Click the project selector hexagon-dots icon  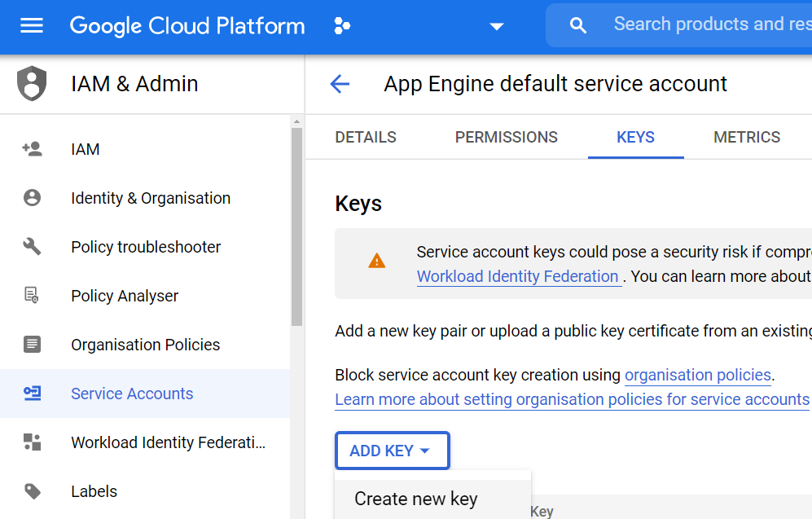342,25
